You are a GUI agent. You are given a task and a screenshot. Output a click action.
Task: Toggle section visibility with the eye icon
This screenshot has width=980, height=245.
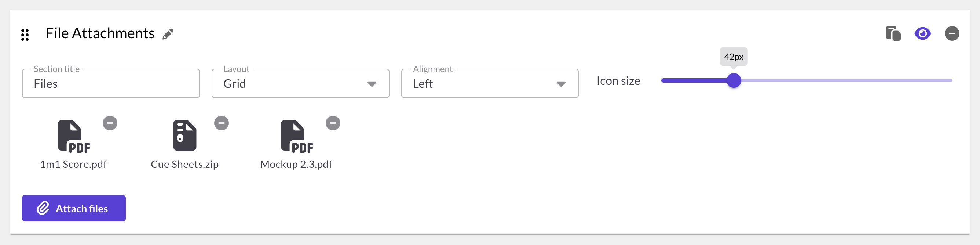[x=922, y=33]
